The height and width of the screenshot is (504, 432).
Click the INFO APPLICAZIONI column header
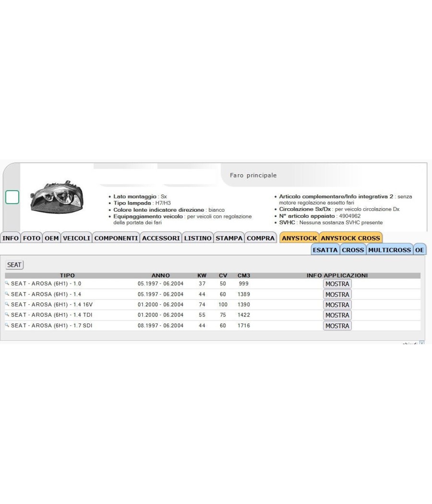tap(337, 276)
